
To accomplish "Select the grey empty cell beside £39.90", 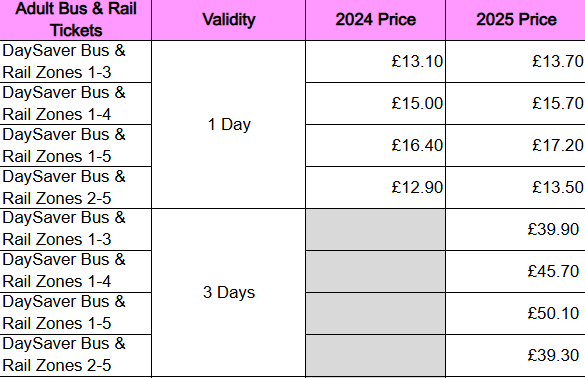I will coord(375,229).
